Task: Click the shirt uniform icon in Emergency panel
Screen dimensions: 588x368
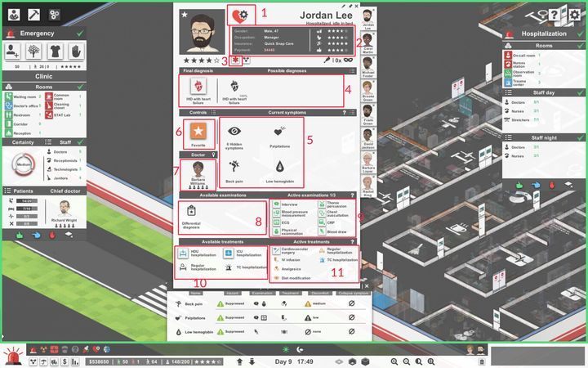Action: coord(56,51)
